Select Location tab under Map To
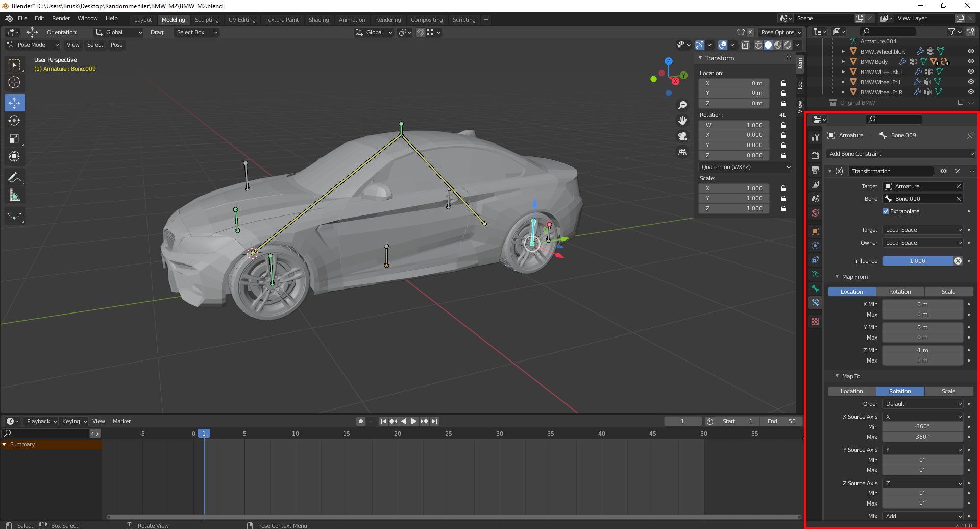The height and width of the screenshot is (529, 980). 852,391
